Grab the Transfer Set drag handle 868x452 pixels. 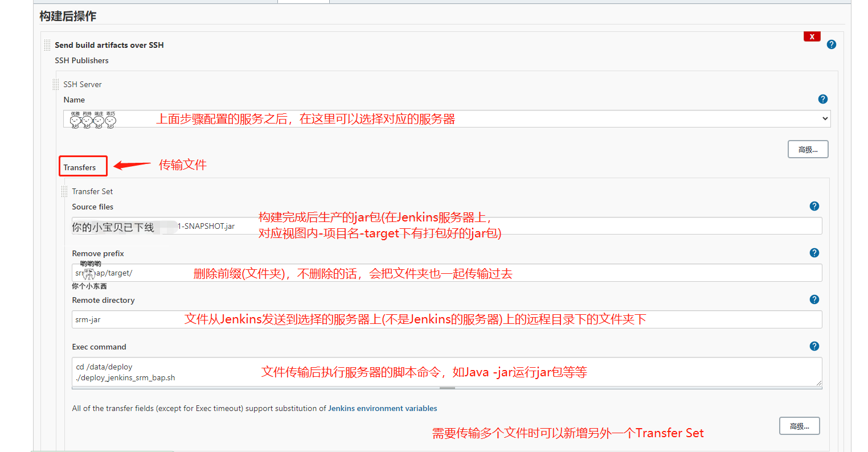(64, 191)
